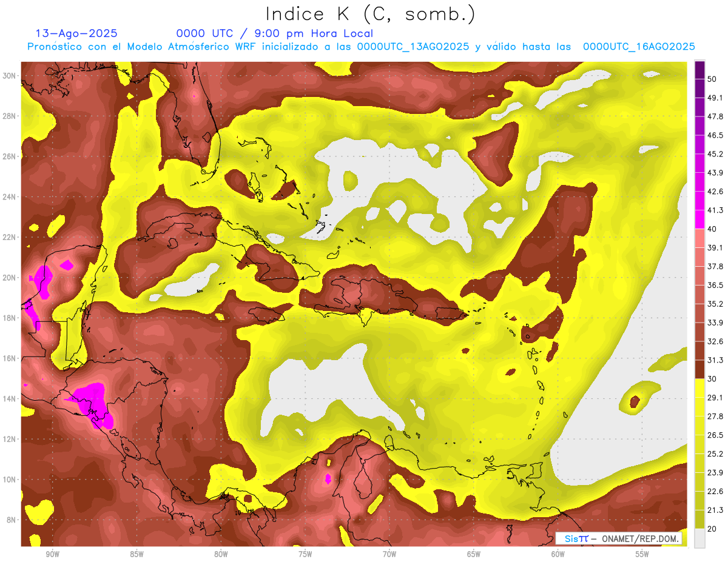Click the latitude label "10N"

pos(9,480)
